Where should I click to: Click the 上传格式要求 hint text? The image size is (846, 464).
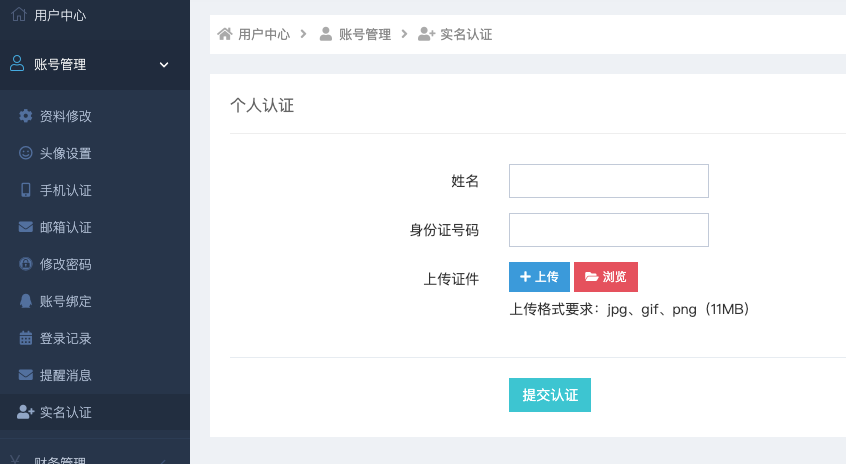click(x=629, y=309)
